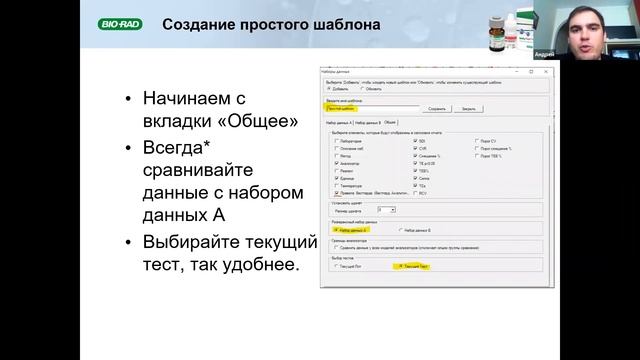Click the presenter webcam thumbnail

[587, 30]
